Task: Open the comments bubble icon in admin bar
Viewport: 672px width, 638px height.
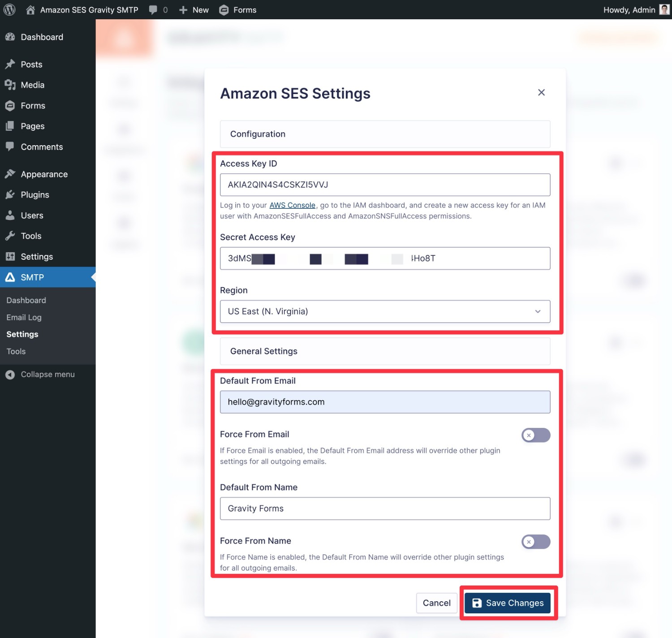Action: point(153,10)
